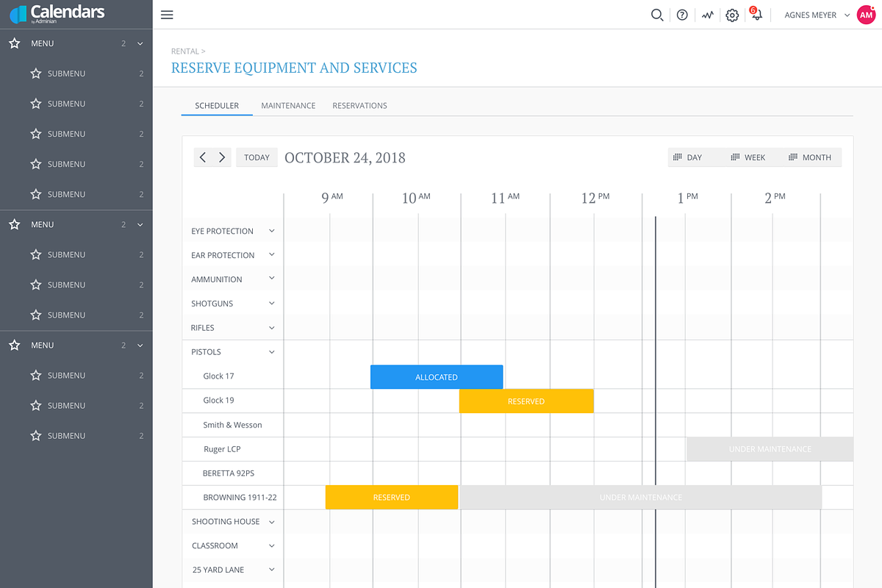Click the Rental breadcrumb link
The width and height of the screenshot is (882, 588).
click(185, 51)
